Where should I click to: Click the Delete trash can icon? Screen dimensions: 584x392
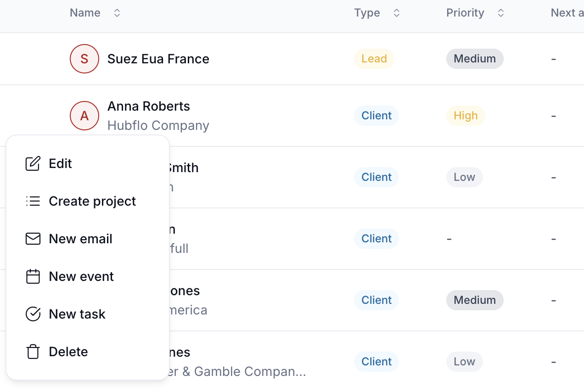(33, 352)
